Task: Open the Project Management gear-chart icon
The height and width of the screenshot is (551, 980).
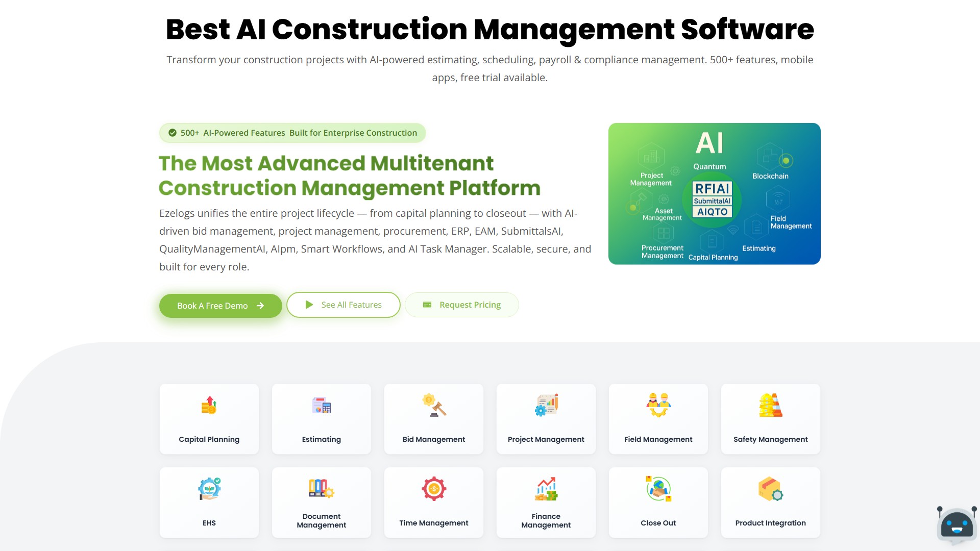Action: coord(546,406)
